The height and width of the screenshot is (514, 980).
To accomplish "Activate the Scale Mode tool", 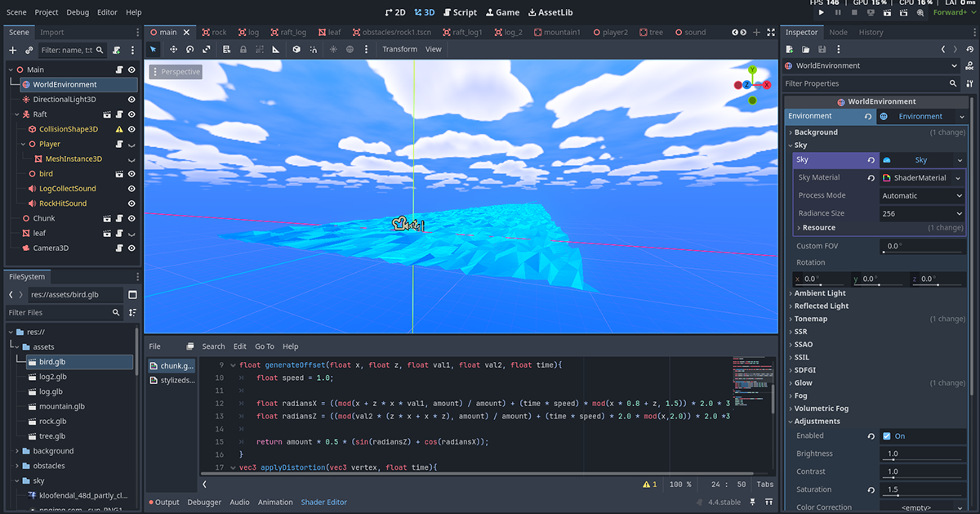I will tap(207, 49).
